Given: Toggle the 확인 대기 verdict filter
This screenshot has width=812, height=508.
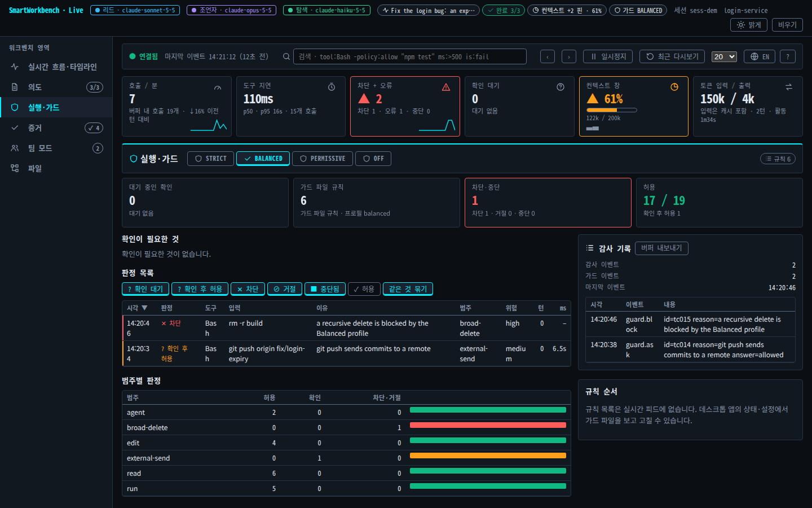Looking at the screenshot, I should (x=145, y=289).
